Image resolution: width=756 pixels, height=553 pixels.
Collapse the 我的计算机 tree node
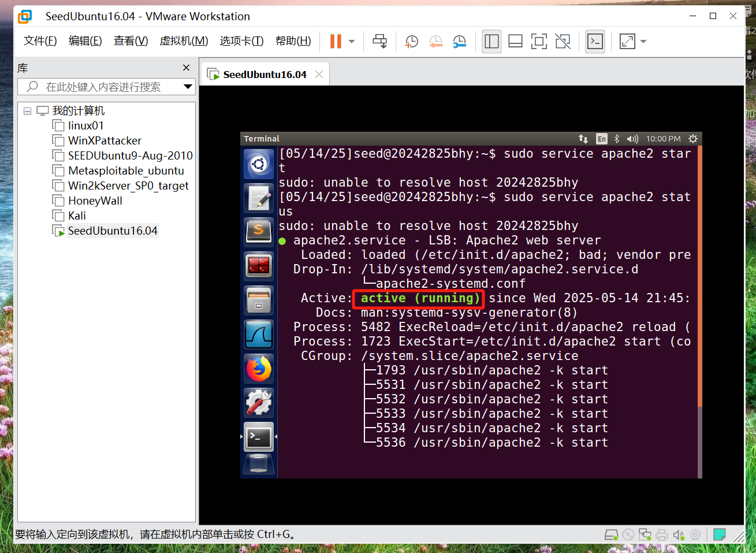[27, 111]
